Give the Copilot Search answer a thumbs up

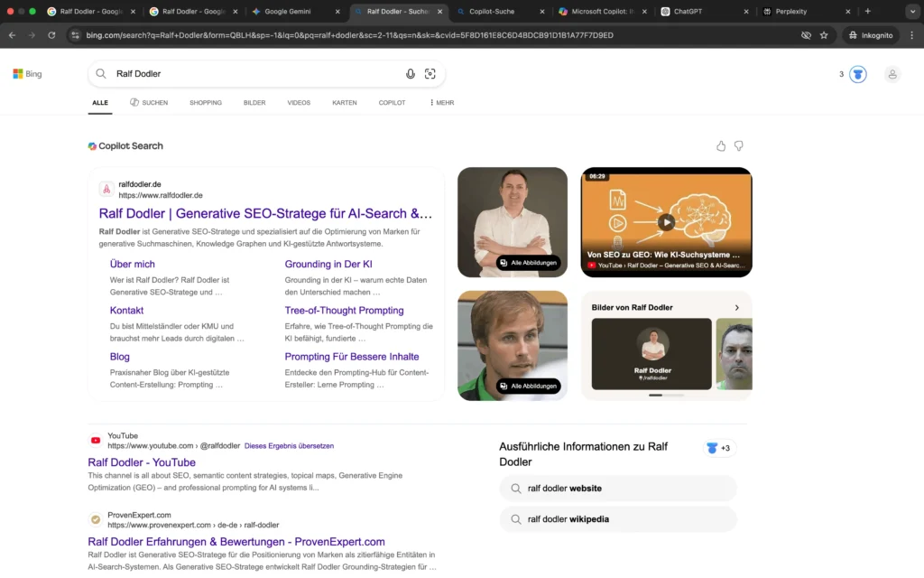(x=720, y=145)
